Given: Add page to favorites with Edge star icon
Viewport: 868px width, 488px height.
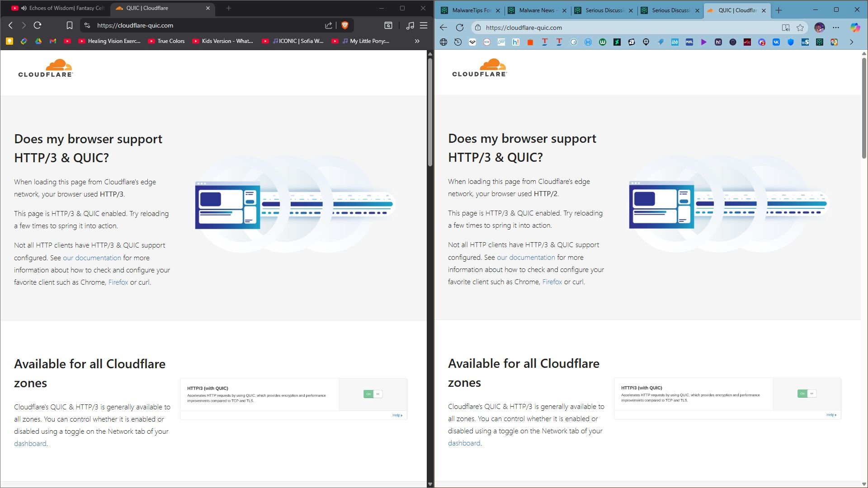Looking at the screenshot, I should point(800,28).
